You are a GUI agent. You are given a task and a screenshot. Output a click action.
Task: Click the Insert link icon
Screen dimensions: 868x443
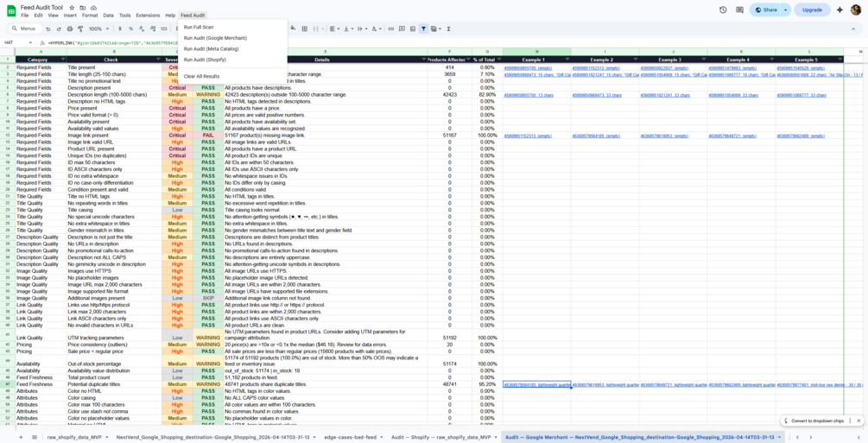coord(391,28)
